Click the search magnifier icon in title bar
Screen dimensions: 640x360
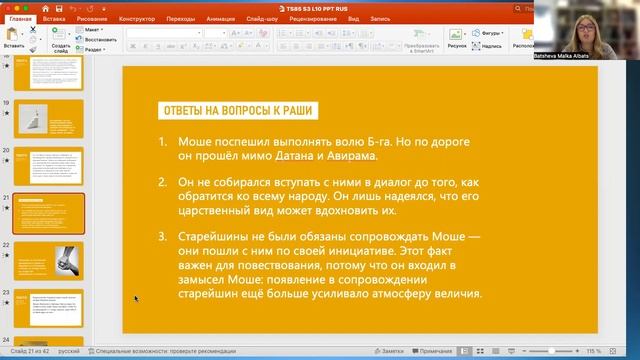[518, 9]
